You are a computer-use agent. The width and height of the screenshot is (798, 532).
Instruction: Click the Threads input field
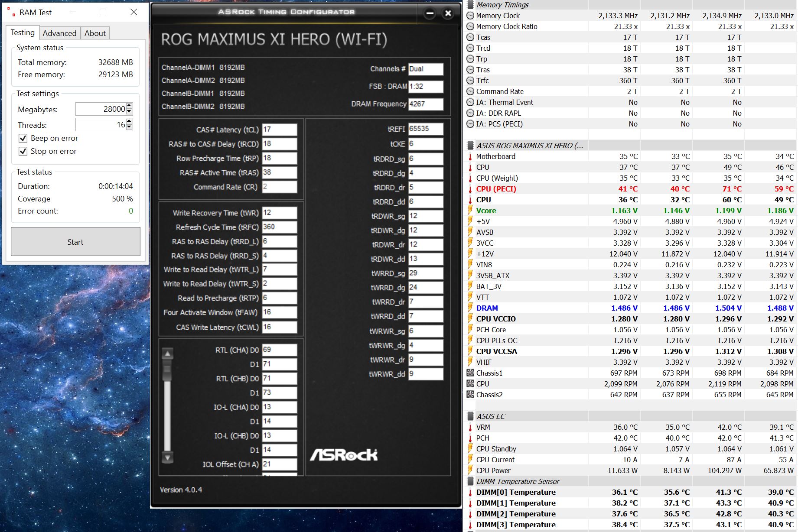click(x=101, y=125)
